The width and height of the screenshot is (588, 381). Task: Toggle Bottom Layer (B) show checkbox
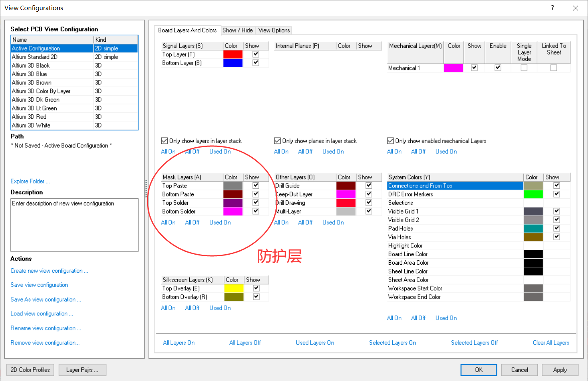pyautogui.click(x=256, y=63)
